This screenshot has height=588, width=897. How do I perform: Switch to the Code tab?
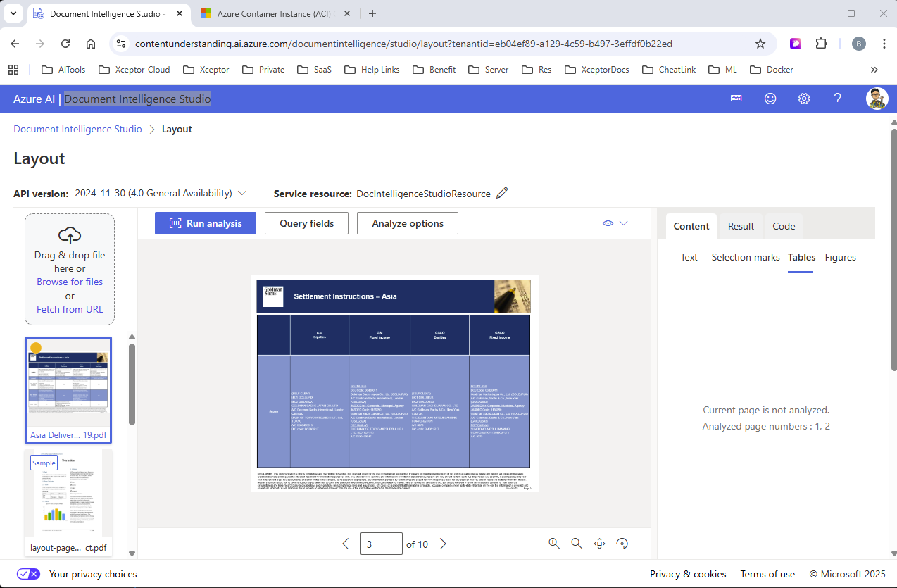[784, 226]
